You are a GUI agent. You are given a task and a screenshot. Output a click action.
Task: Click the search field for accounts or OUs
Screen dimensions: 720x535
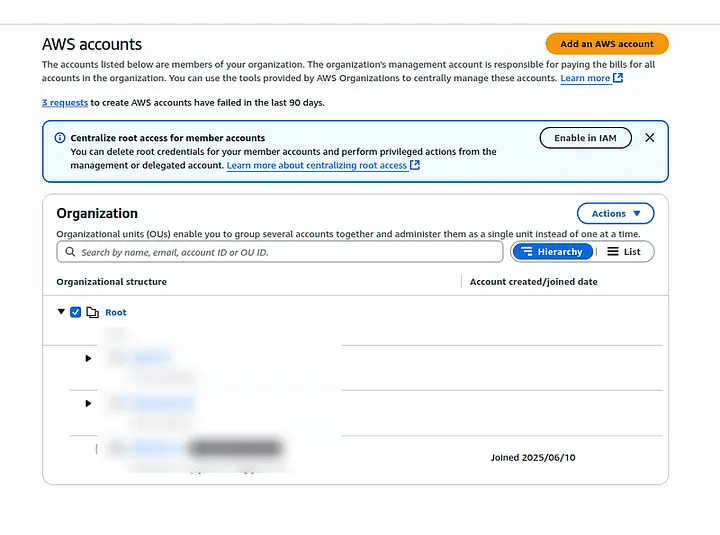280,252
